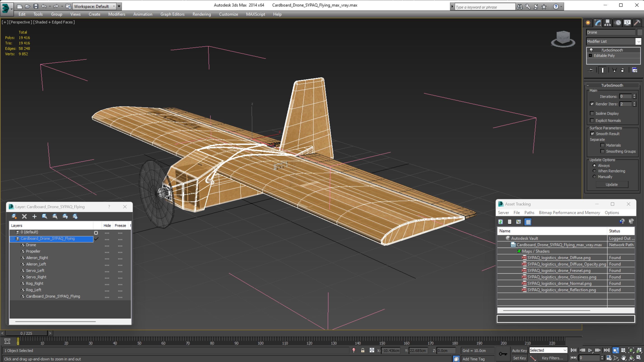Open the Paths menu in Asset Tracking
Viewport: 644px width, 362px height.
tap(529, 213)
